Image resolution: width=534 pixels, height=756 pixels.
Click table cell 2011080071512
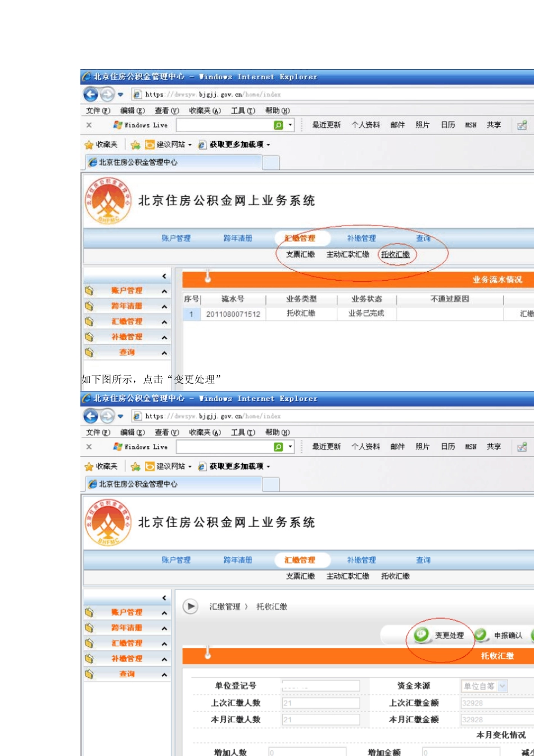click(233, 314)
